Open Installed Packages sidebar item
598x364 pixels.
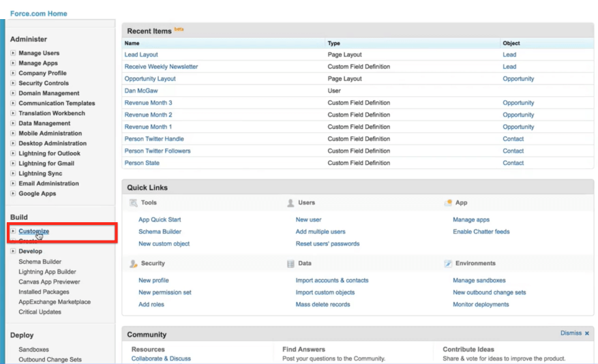pyautogui.click(x=44, y=292)
